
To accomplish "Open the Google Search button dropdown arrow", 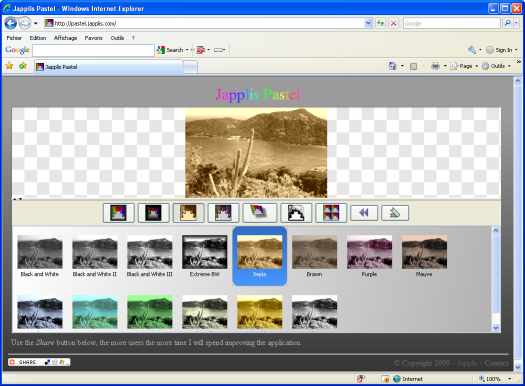I will point(187,50).
